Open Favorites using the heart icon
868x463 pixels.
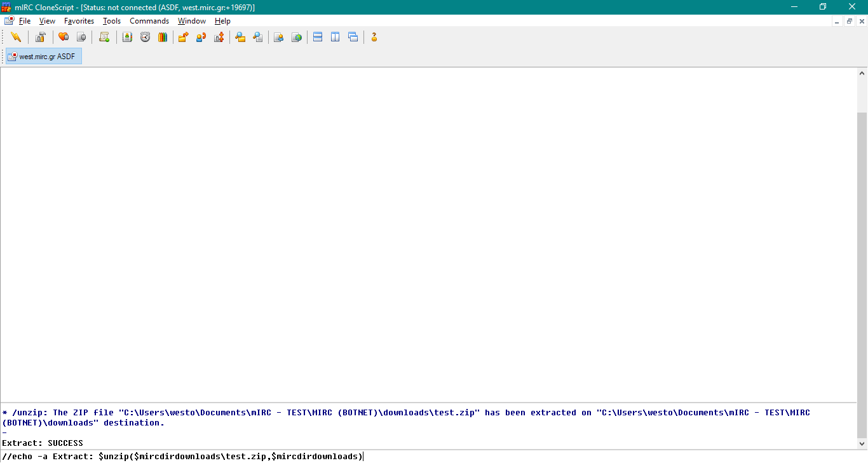point(64,38)
